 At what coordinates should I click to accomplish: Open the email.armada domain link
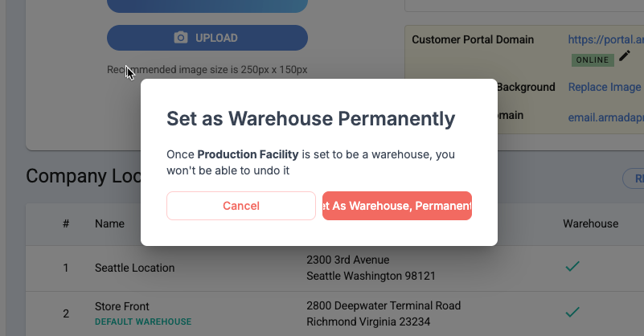(x=604, y=117)
